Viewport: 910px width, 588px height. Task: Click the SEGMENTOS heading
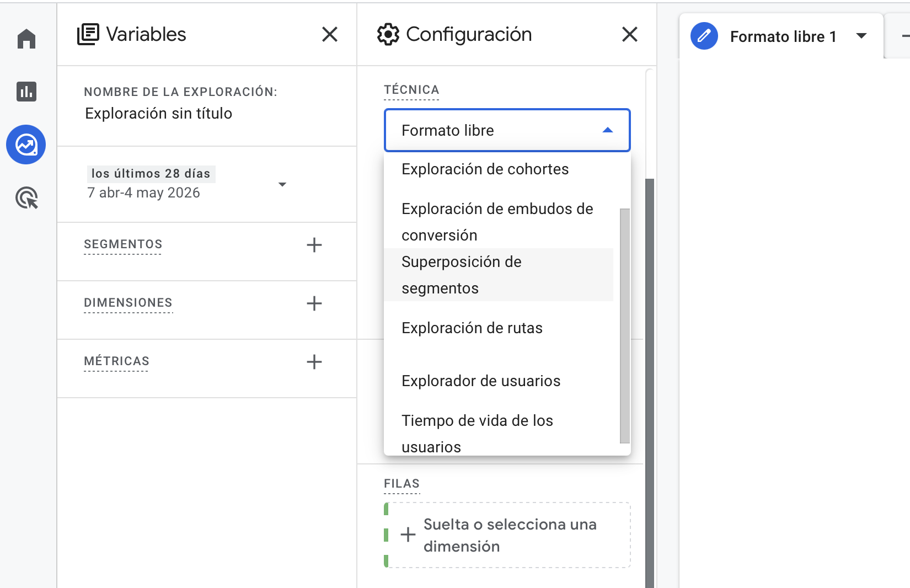123,244
